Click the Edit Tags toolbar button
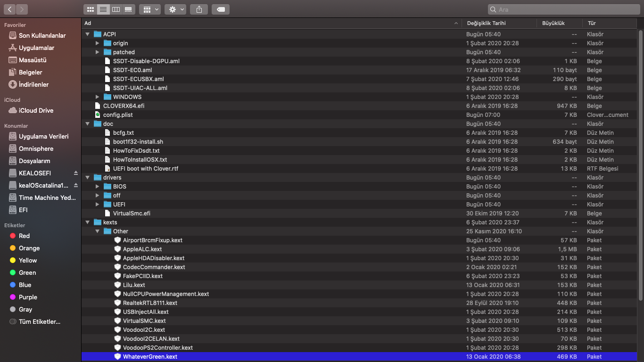The width and height of the screenshot is (644, 362). pyautogui.click(x=221, y=9)
